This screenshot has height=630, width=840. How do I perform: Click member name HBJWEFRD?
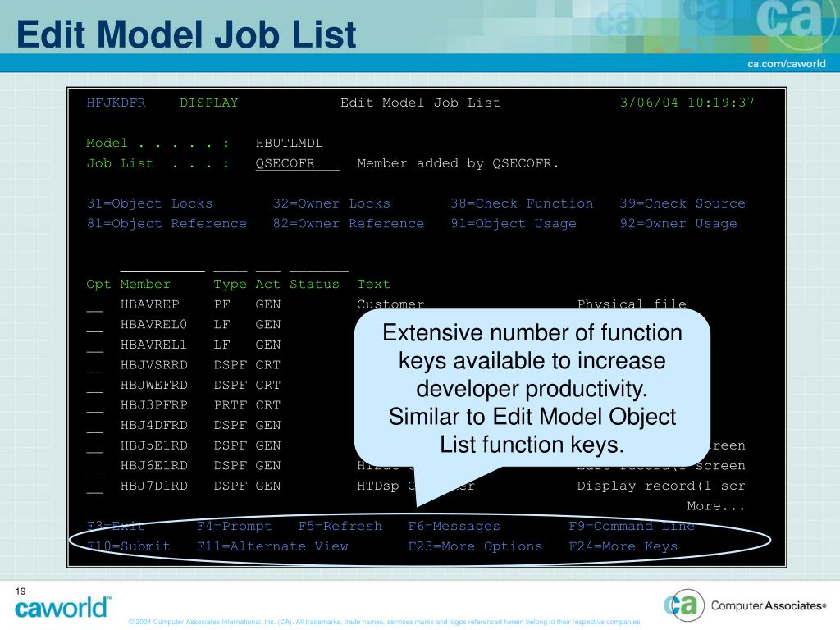click(x=153, y=386)
